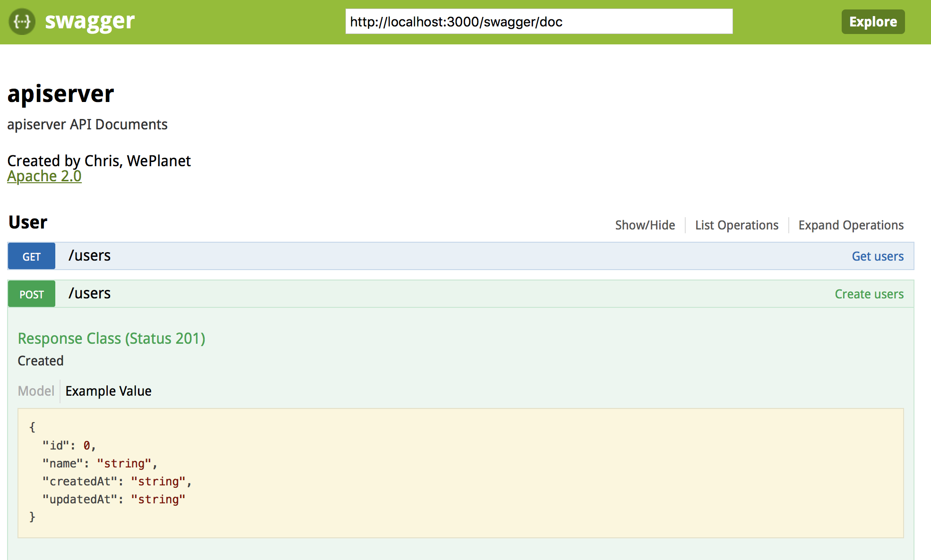Click the API URL input field
Screen dimensions: 931x560
pyautogui.click(x=539, y=22)
